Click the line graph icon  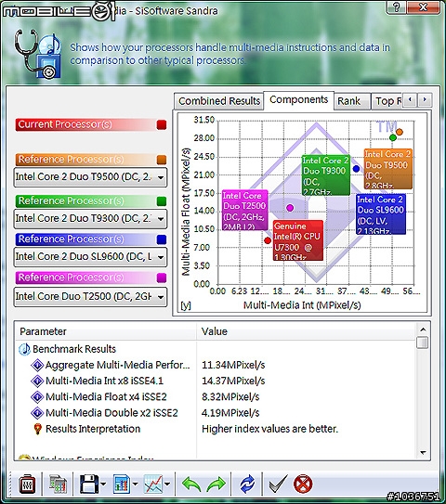pos(153,485)
